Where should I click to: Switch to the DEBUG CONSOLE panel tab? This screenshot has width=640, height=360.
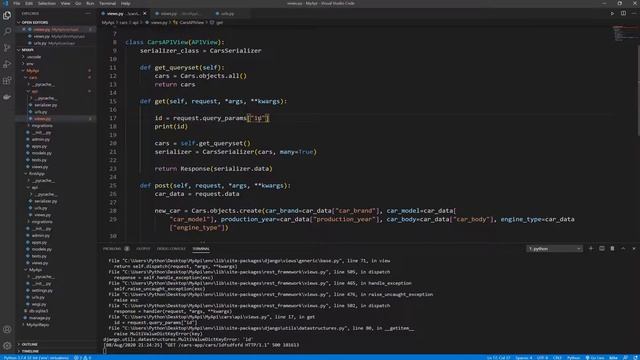pyautogui.click(x=171, y=249)
